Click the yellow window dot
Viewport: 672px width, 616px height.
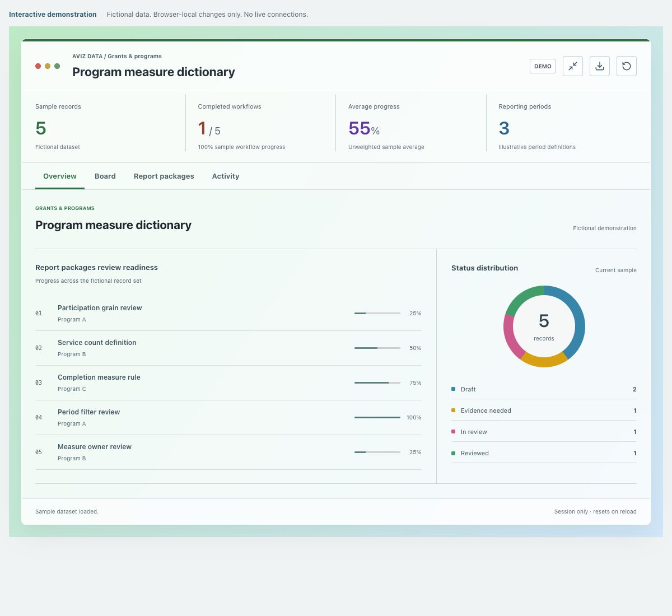coord(48,66)
